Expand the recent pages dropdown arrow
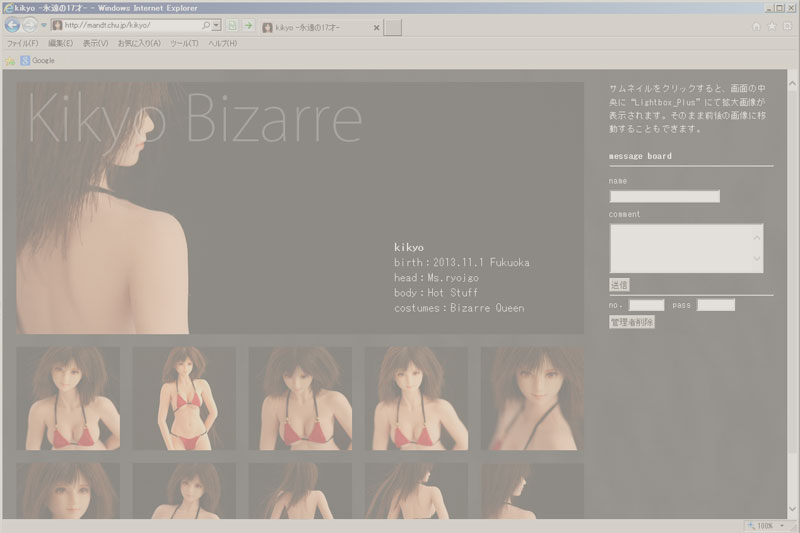This screenshot has width=800, height=533. (43, 26)
